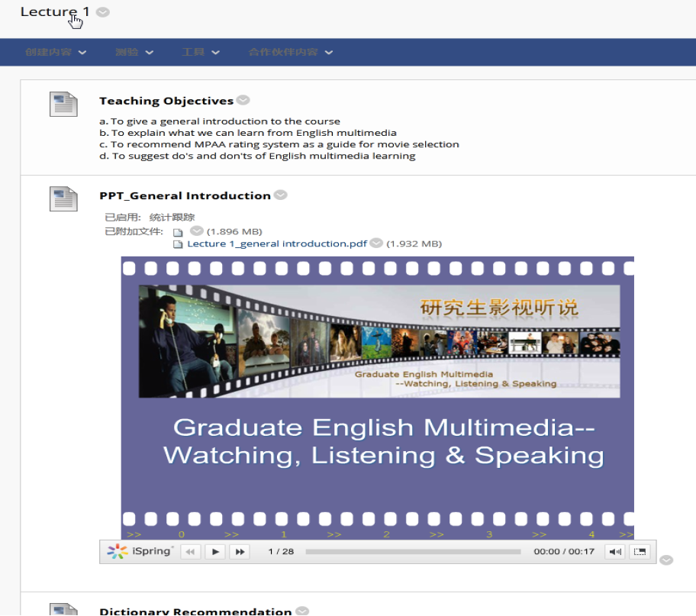The image size is (696, 616).
Task: Click the Teaching Objectives document icon
Action: coord(63,104)
